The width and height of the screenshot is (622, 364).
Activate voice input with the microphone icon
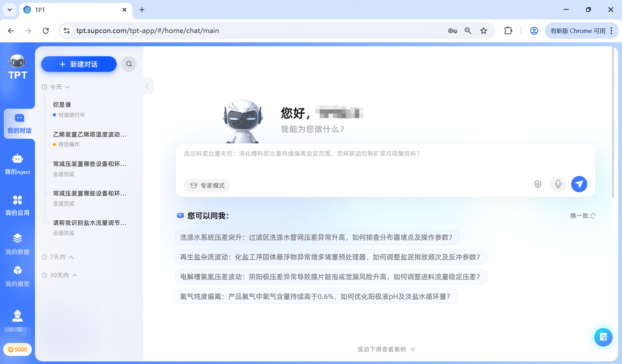pos(558,184)
